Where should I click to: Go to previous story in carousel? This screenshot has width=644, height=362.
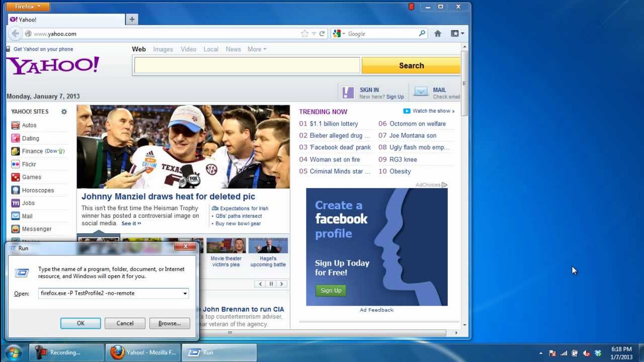(x=260, y=284)
